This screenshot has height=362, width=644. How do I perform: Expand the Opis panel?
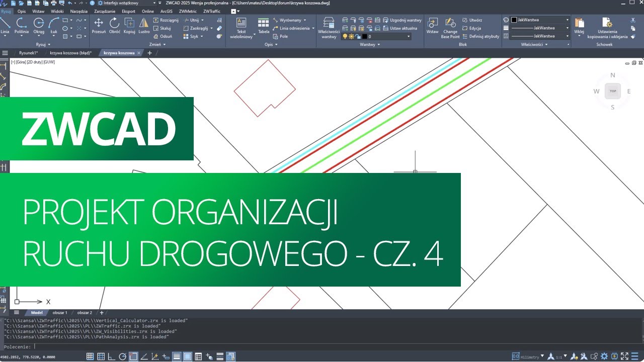(271, 44)
